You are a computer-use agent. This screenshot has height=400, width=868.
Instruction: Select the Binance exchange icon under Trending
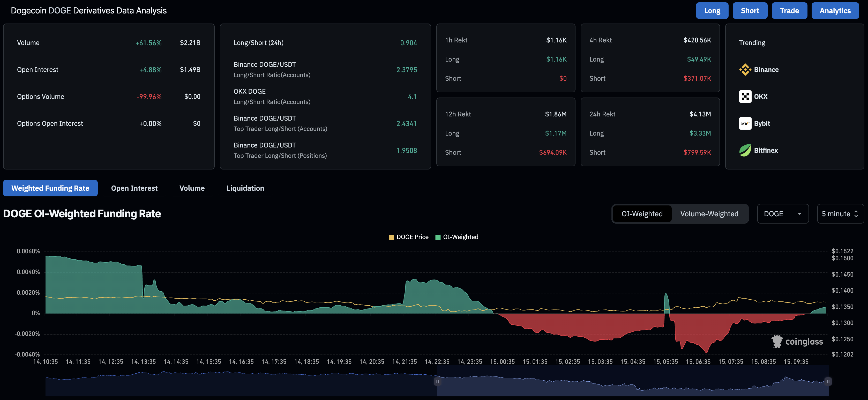point(745,69)
